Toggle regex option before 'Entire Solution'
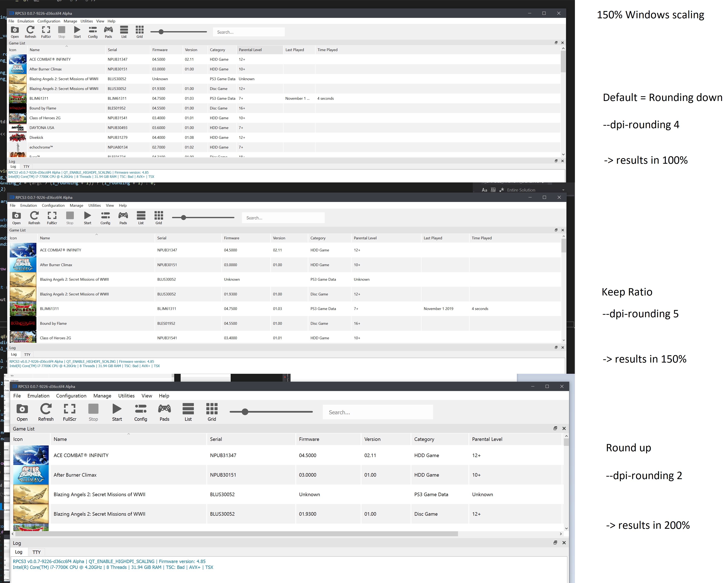 pyautogui.click(x=502, y=190)
